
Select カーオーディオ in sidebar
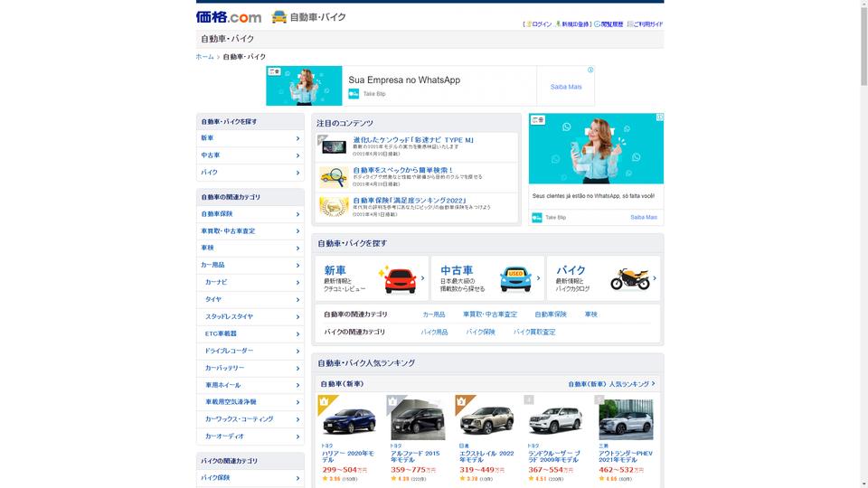pos(250,436)
